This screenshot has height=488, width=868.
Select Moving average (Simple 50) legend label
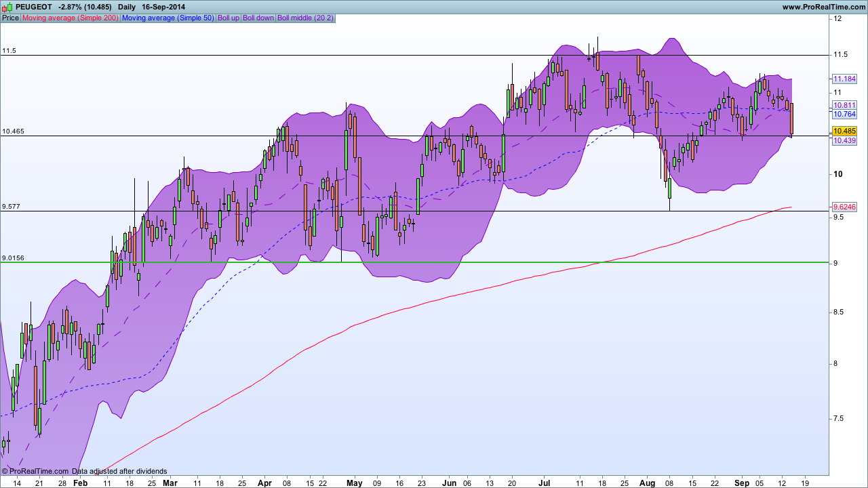(167, 18)
